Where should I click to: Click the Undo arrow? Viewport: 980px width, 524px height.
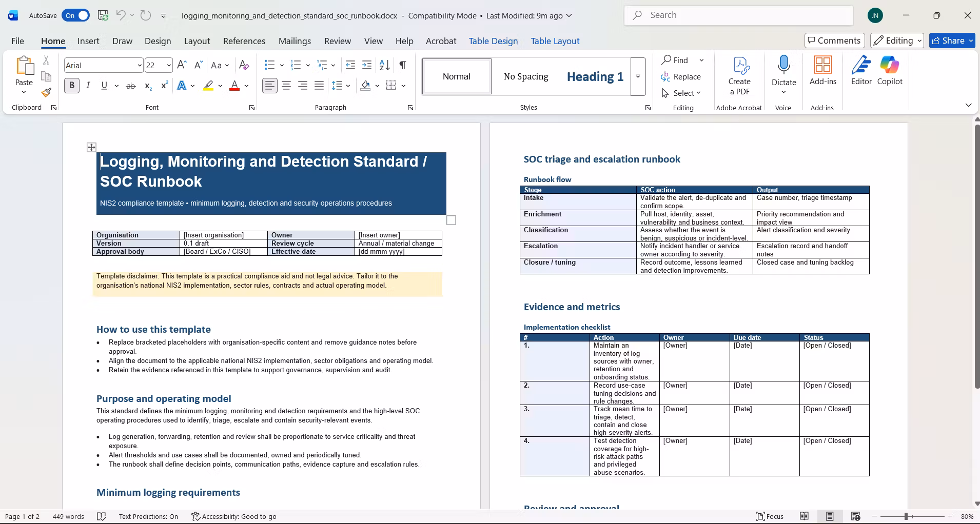coord(121,15)
